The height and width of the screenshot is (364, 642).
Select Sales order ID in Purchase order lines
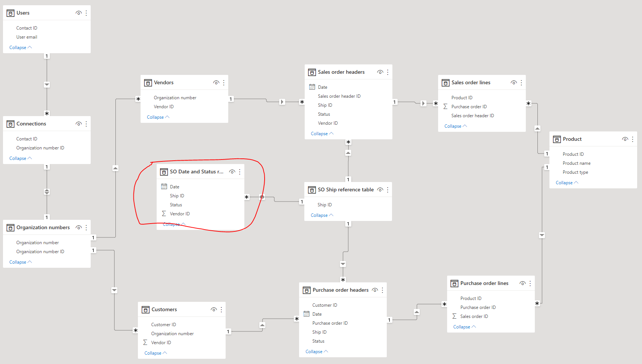(x=474, y=316)
